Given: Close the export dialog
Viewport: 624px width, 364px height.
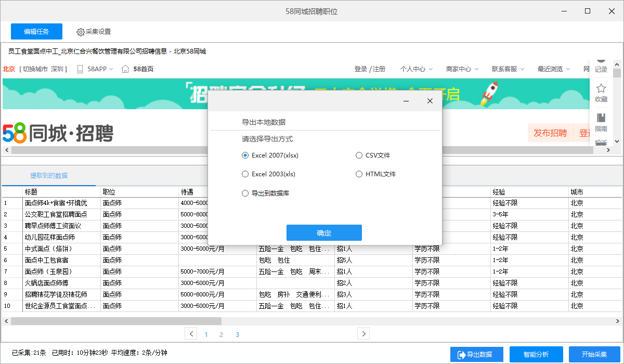Looking at the screenshot, I should click(430, 101).
